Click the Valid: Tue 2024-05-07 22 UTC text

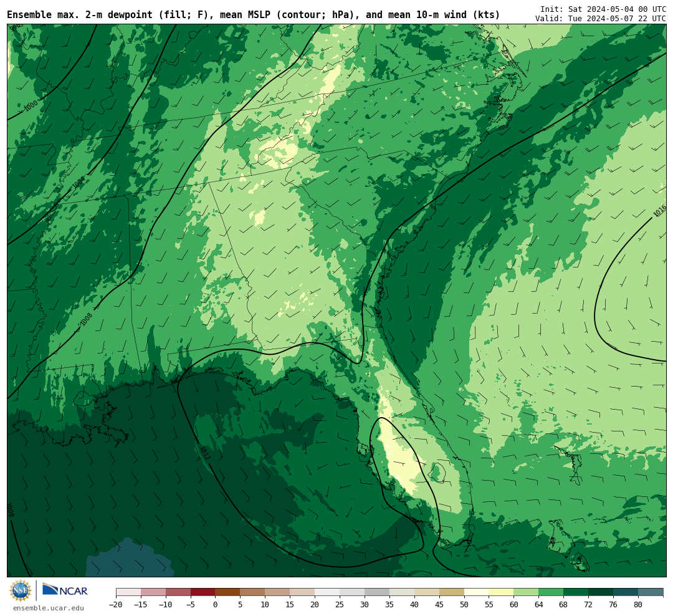coord(601,19)
